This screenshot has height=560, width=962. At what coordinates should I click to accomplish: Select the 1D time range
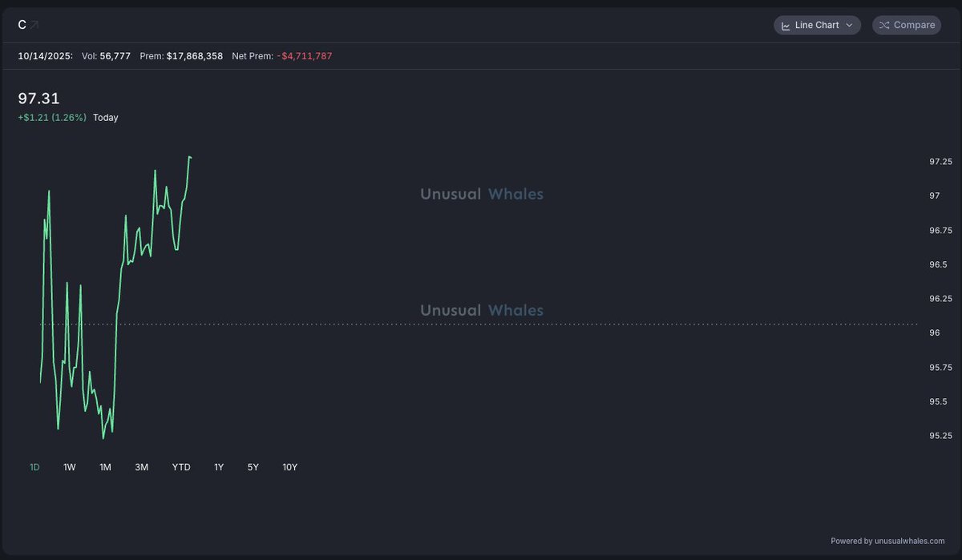[x=34, y=467]
